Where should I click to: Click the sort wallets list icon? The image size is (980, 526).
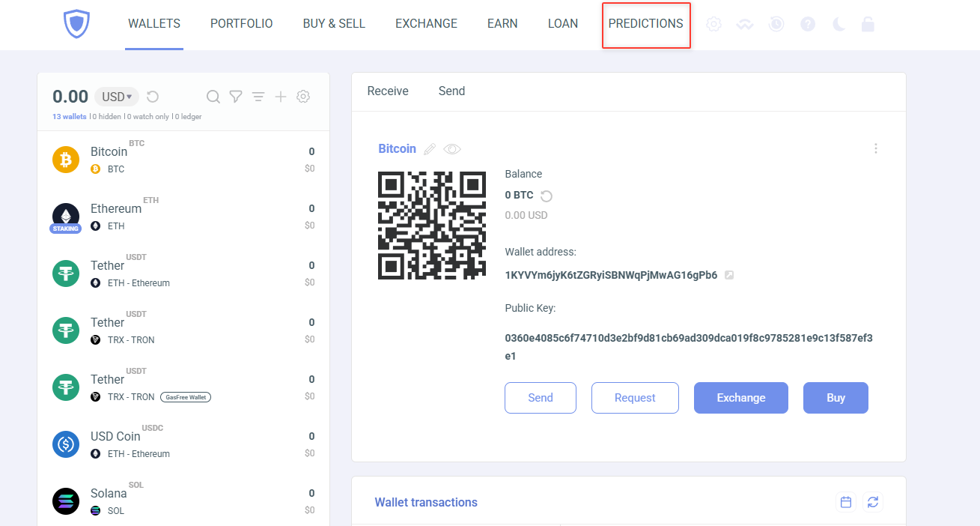pyautogui.click(x=258, y=97)
